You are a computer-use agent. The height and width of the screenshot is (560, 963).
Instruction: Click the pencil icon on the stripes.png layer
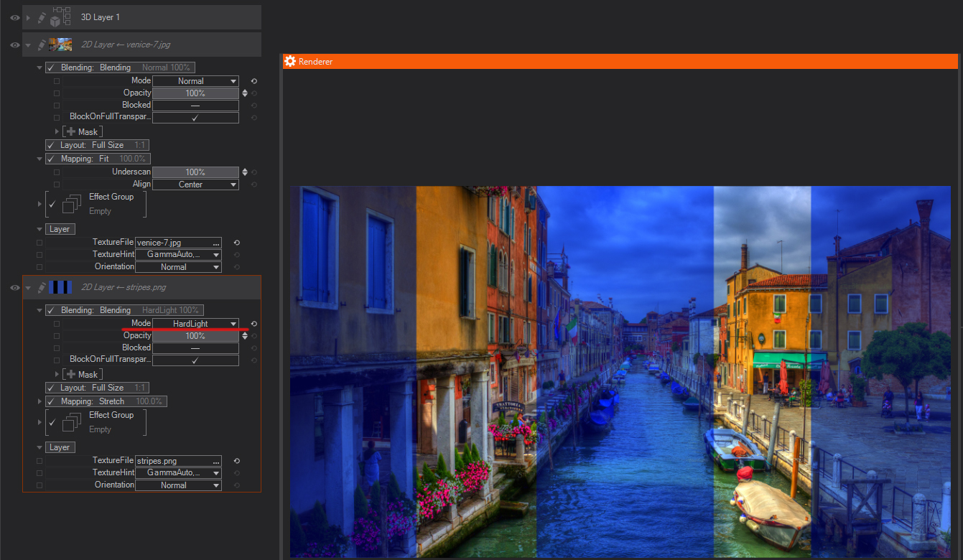(42, 287)
